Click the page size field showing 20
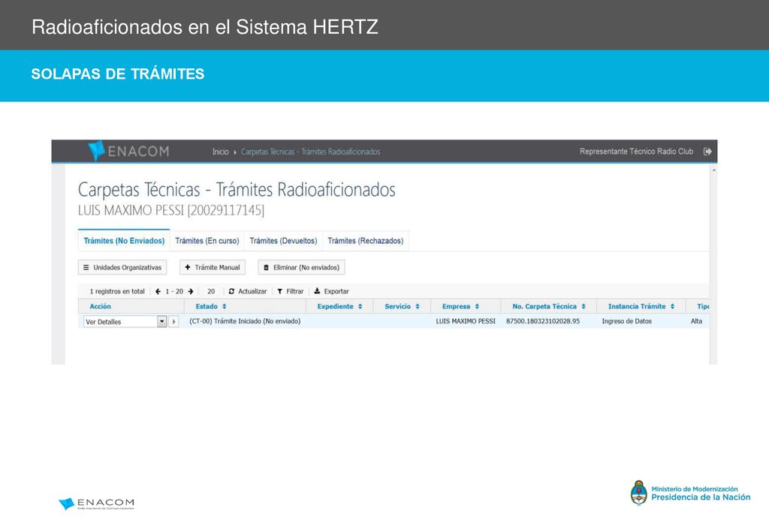Viewport: 769px width, 532px height. pos(211,291)
